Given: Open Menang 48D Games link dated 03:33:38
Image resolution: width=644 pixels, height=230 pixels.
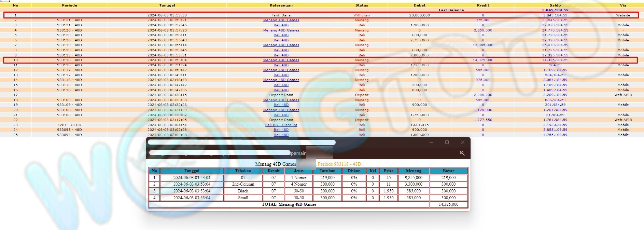Looking at the screenshot, I should [281, 100].
